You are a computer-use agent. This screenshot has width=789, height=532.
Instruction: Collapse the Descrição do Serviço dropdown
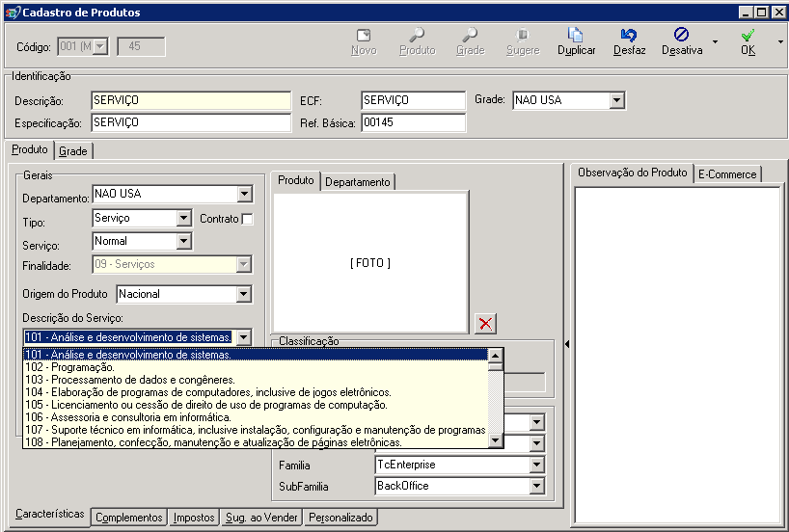pos(243,337)
